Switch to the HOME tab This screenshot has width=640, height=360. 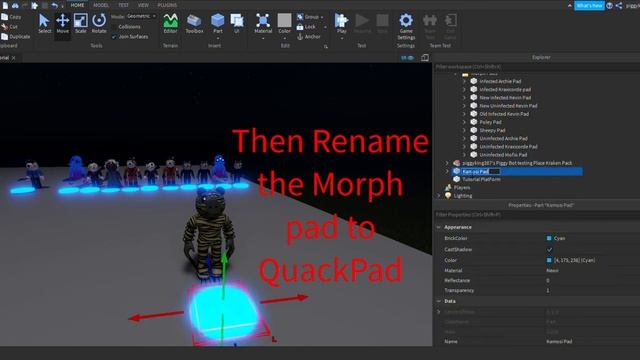click(77, 5)
